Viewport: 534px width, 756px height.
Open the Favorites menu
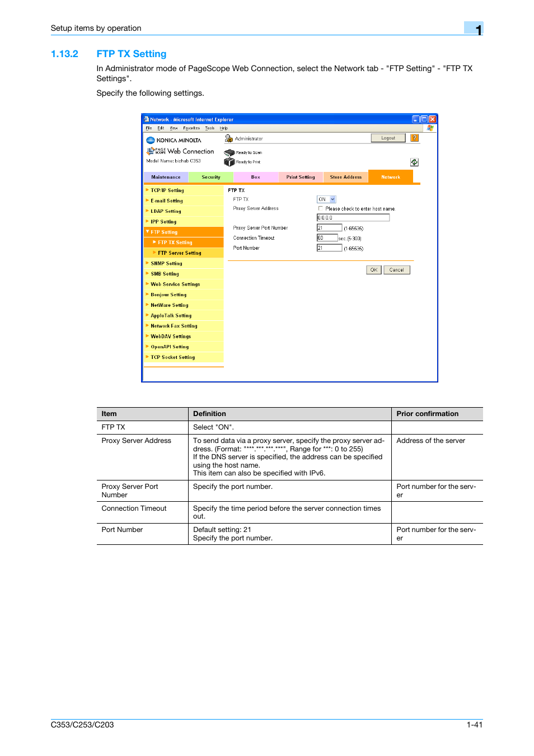(x=191, y=128)
